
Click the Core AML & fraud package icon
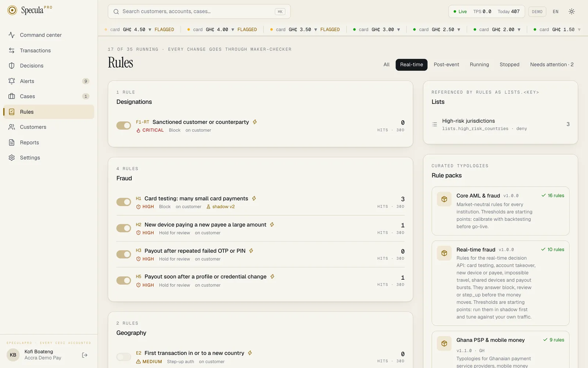pyautogui.click(x=444, y=199)
